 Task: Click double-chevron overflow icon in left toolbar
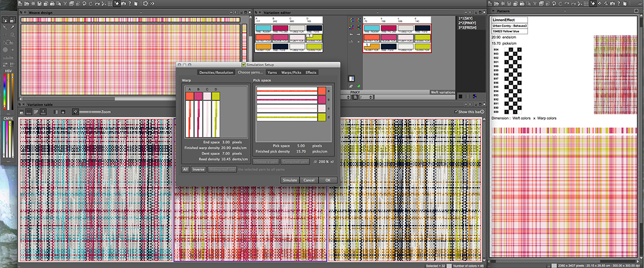(152, 3)
